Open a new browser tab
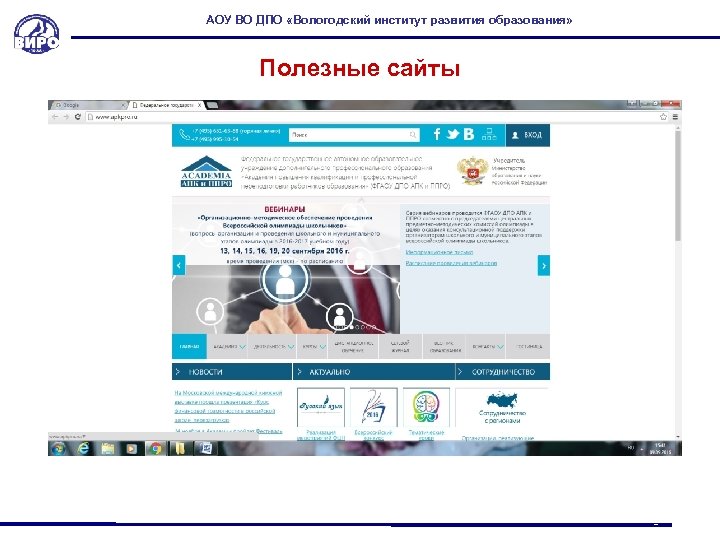 tap(212, 105)
